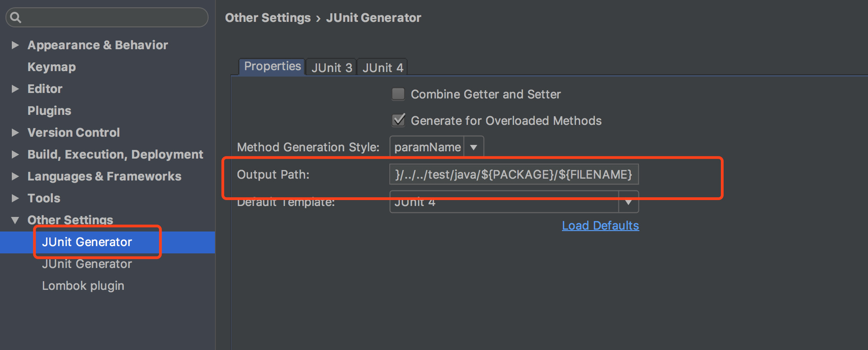Switch to the JUnit 4 tab

pyautogui.click(x=383, y=67)
